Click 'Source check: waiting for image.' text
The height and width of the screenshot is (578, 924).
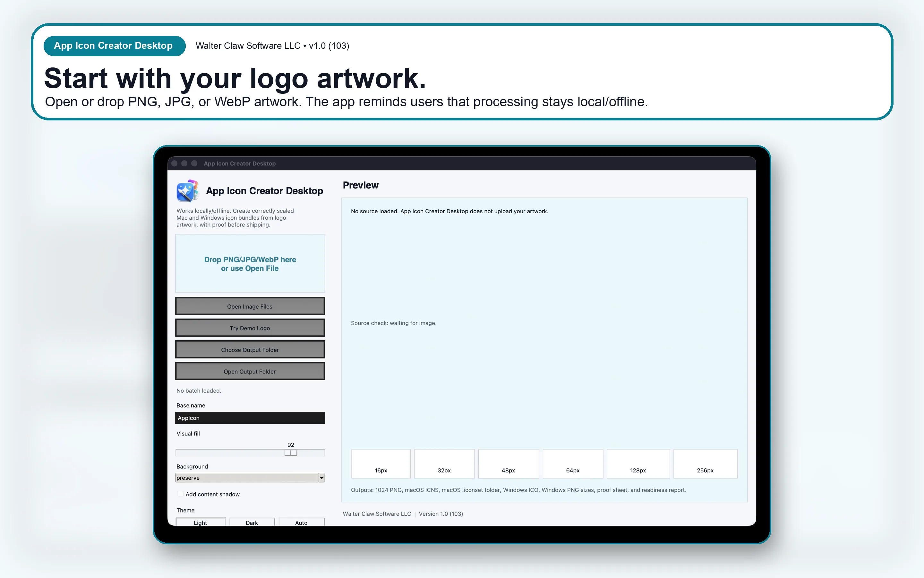(394, 323)
